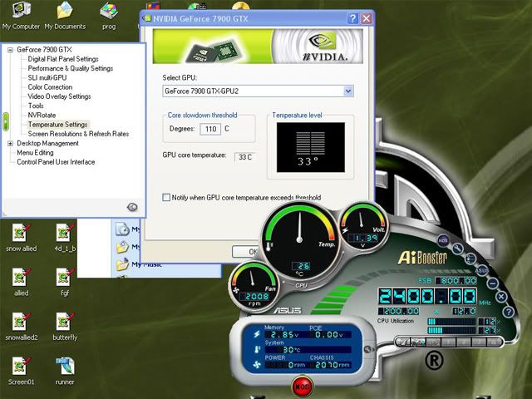Click the CHASSIS 2070 rpm readout
The width and height of the screenshot is (532, 399).
pos(331,365)
